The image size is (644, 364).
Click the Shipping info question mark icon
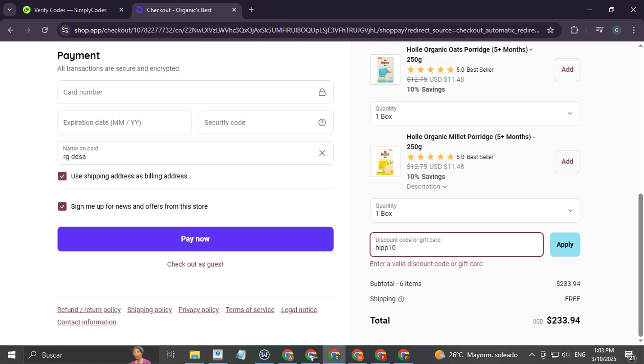401,300
